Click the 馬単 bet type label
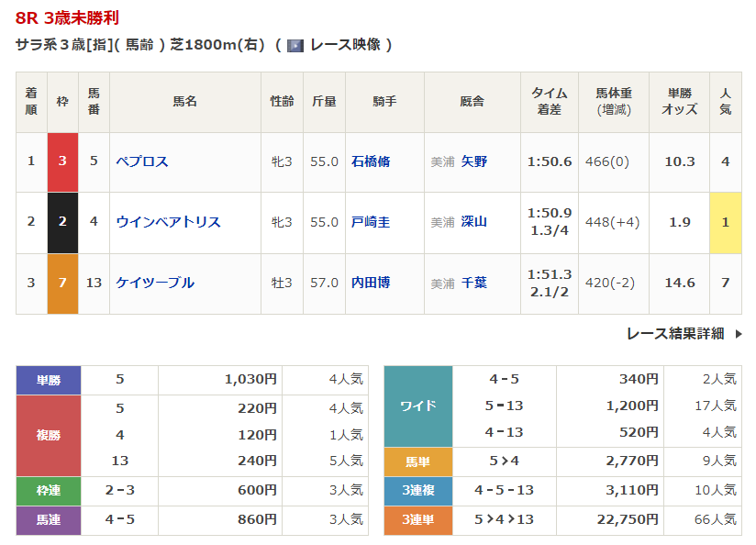Viewport: 756px width, 545px height. 418,462
